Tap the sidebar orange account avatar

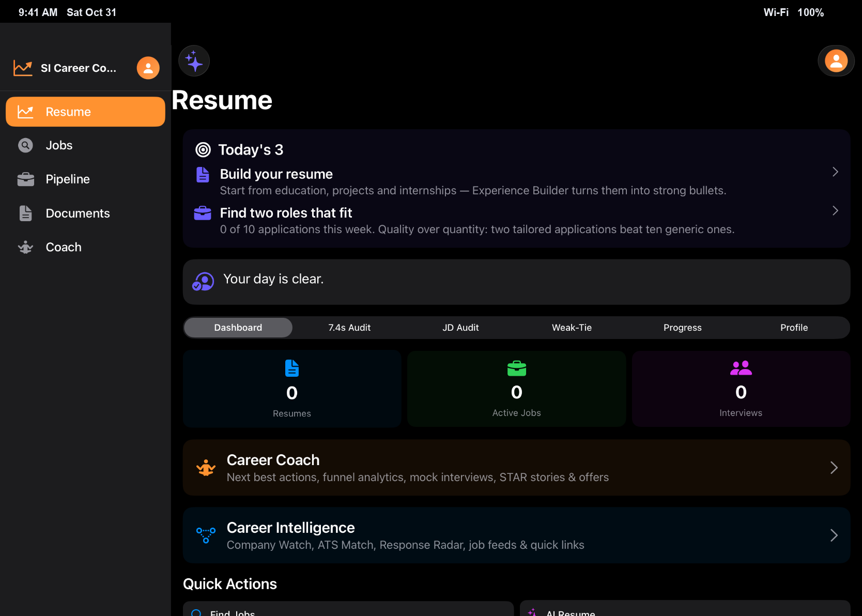tap(148, 68)
